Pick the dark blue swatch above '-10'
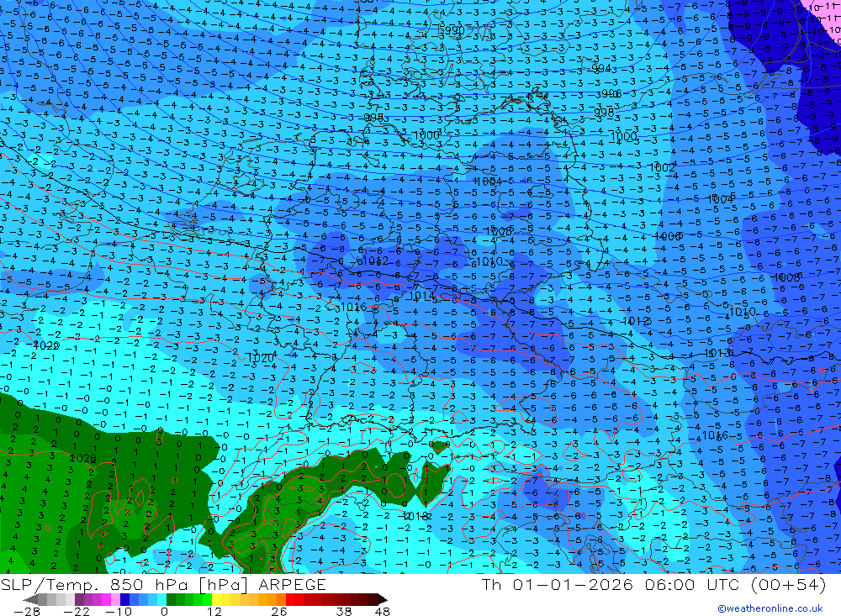The width and height of the screenshot is (841, 616). tap(124, 599)
